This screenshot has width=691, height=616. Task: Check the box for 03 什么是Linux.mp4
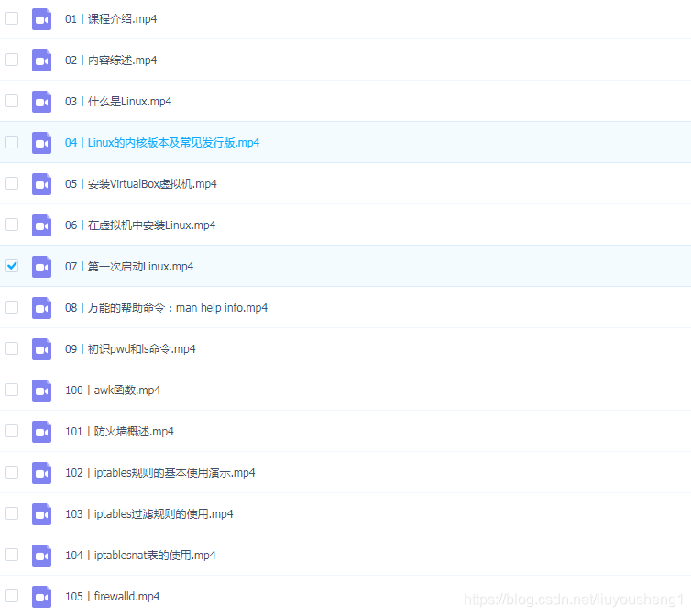click(x=12, y=101)
